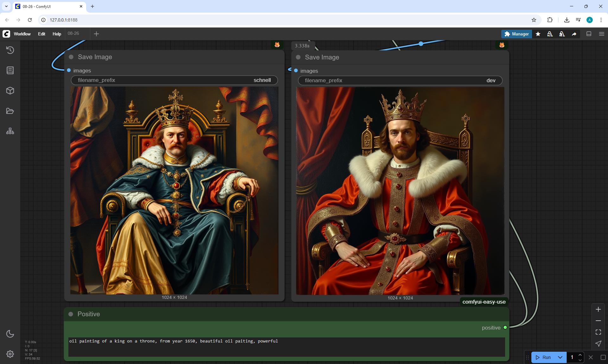Open the Edit menu
608x364 pixels.
(x=41, y=34)
